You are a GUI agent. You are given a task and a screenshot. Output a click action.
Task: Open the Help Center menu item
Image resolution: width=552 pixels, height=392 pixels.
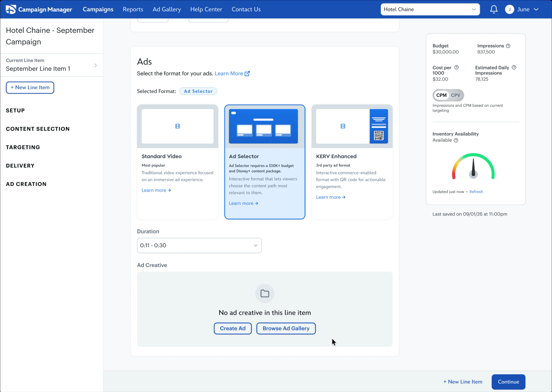pos(206,9)
